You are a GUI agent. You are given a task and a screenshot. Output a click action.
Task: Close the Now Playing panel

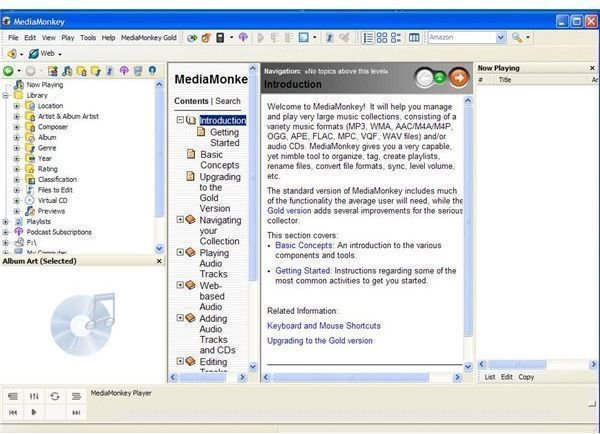[592, 68]
